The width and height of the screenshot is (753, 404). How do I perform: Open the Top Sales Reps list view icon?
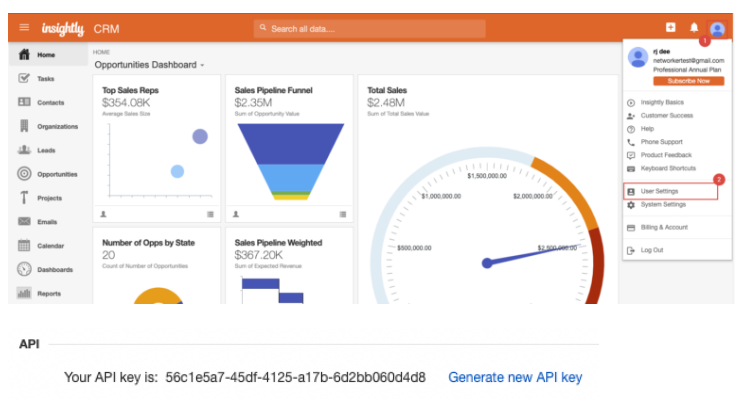pos(210,213)
